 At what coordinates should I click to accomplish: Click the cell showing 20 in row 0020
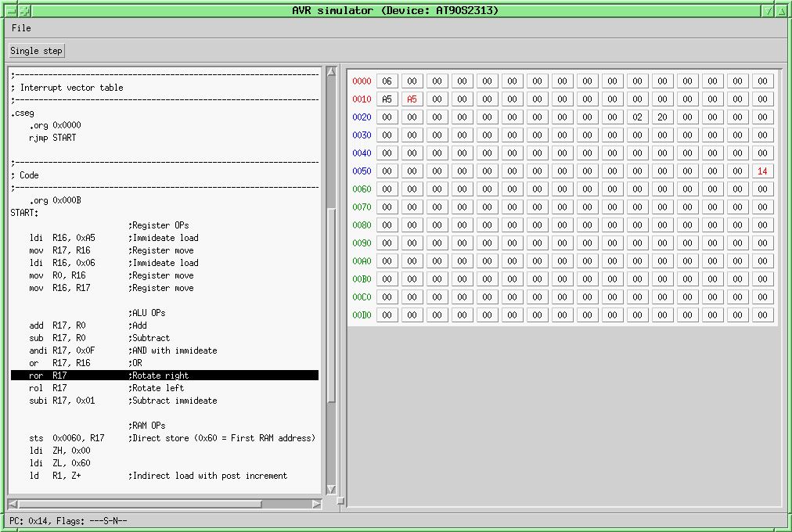[x=663, y=117]
